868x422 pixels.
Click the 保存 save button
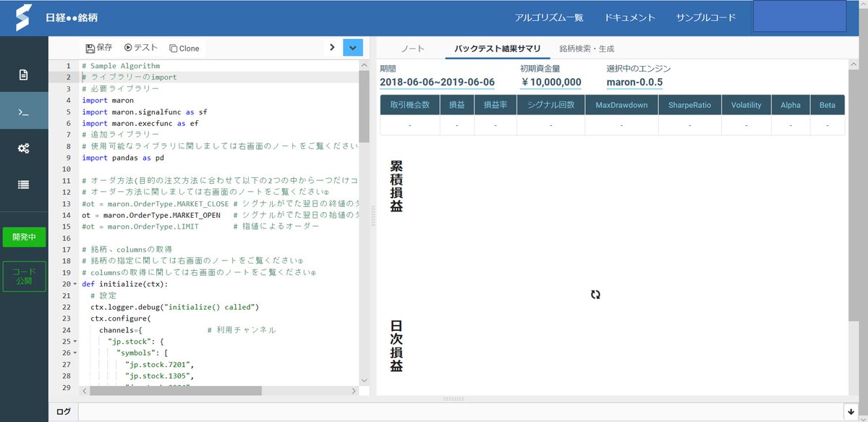pos(98,48)
